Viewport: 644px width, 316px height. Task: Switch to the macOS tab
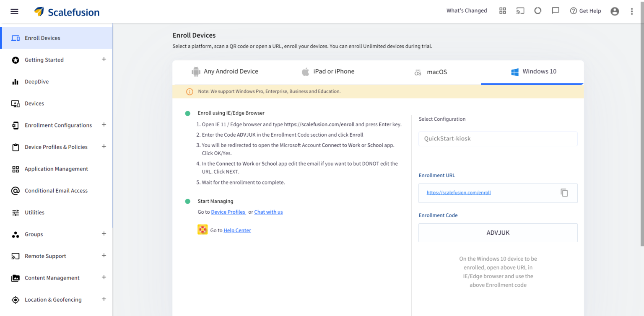coord(431,72)
